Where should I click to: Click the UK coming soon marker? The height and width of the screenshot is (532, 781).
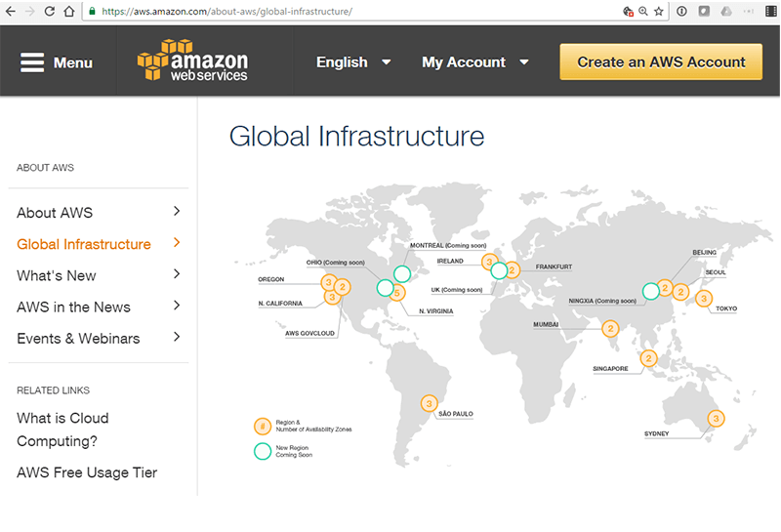point(499,270)
